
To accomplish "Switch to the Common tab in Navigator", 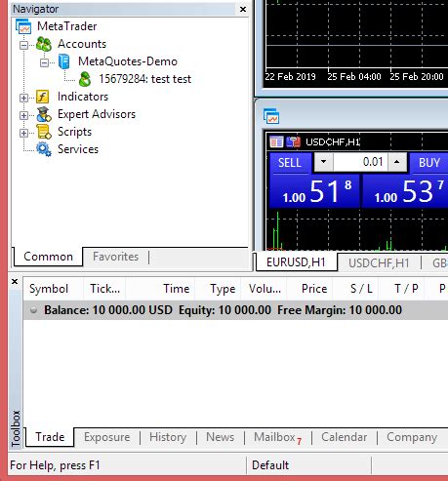I will coord(48,257).
